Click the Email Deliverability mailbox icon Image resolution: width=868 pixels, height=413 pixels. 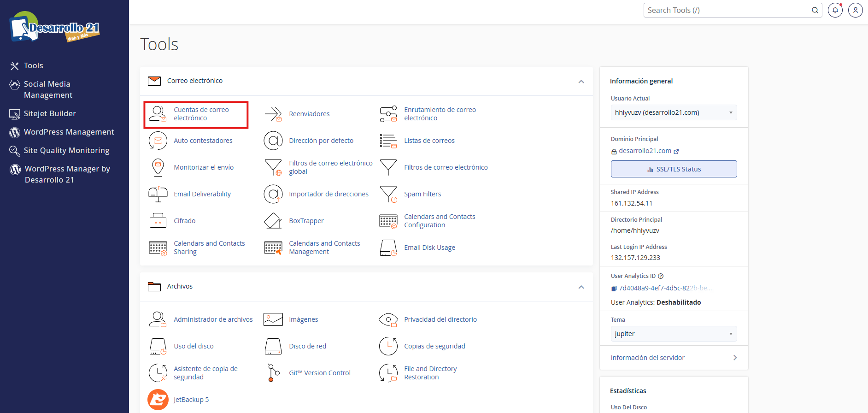click(158, 194)
